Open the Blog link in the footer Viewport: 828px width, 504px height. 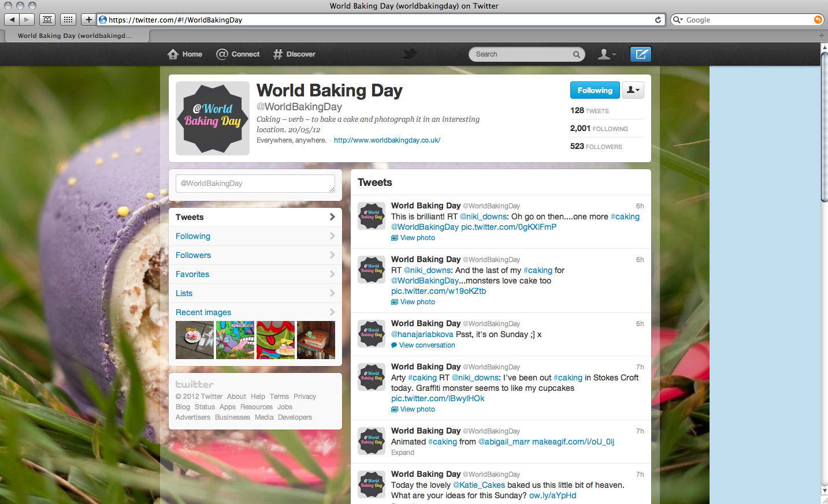point(183,407)
